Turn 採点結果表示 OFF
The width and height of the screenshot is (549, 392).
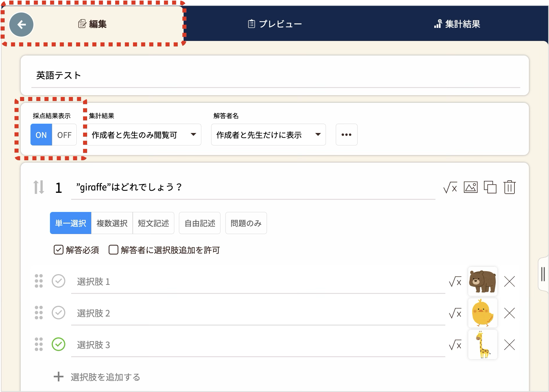pos(64,135)
